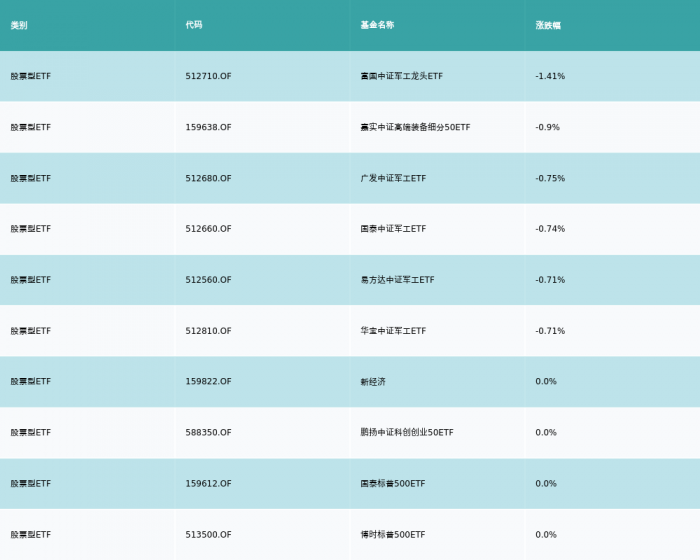This screenshot has width=700, height=560.
Task: Select fund code 512710.OF
Action: pos(208,76)
